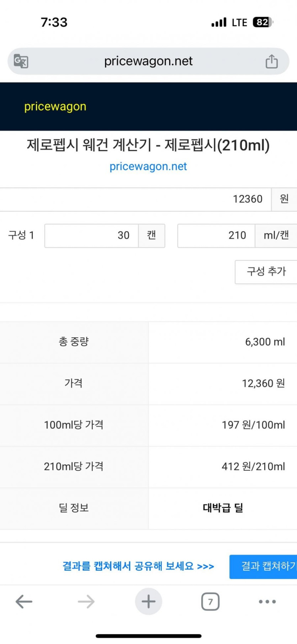Open the blue pricewagon.net link
The height and width of the screenshot is (644, 297).
[x=148, y=166]
